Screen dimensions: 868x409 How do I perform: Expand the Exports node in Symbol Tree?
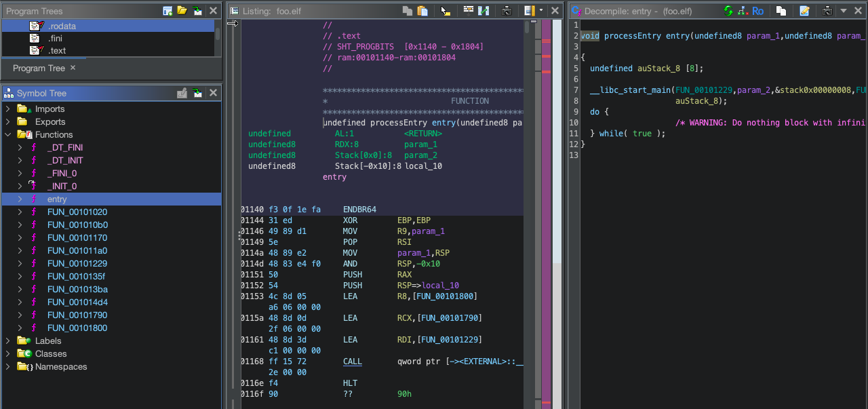point(8,121)
